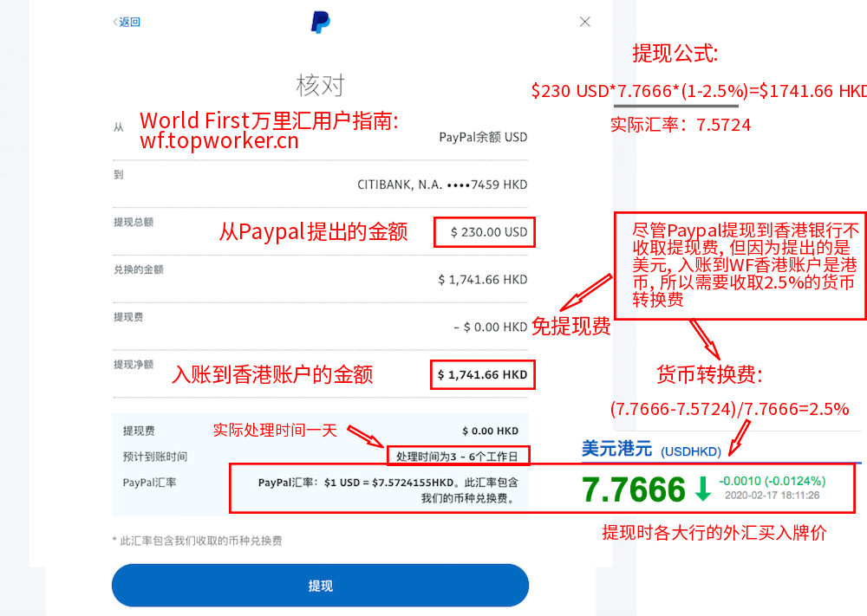
Task: Click the $ 0.00 HKD in summary box
Action: (491, 431)
